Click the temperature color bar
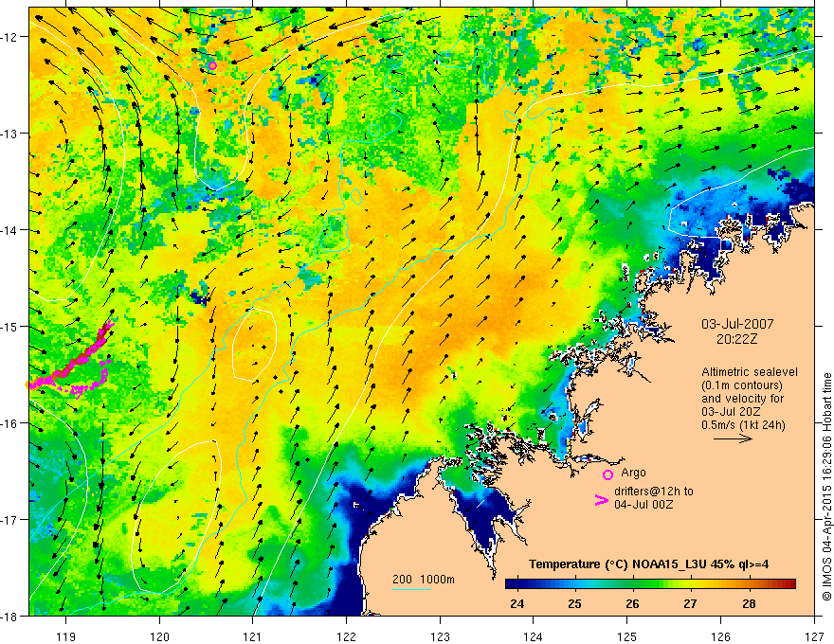834x644 pixels. [x=650, y=584]
